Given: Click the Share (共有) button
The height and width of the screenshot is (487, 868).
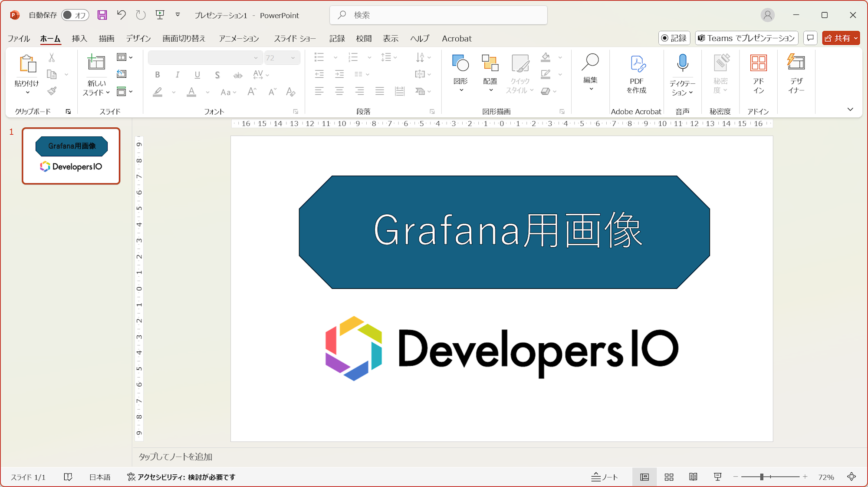Looking at the screenshot, I should point(837,38).
